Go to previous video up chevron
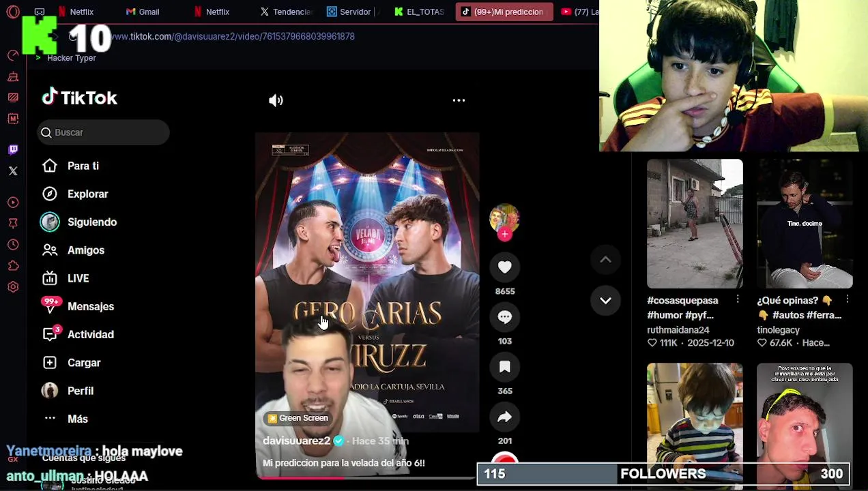Image resolution: width=868 pixels, height=491 pixels. point(605,260)
